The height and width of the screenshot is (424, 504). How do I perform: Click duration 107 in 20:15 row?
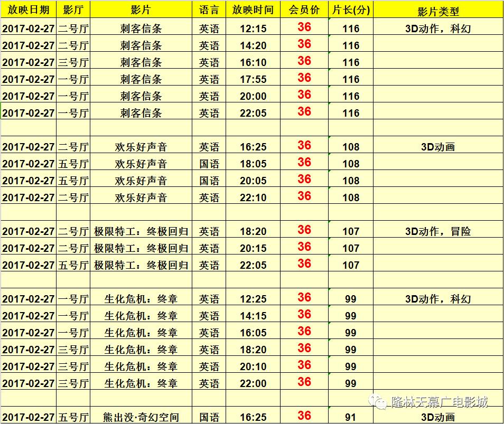pyautogui.click(x=351, y=247)
